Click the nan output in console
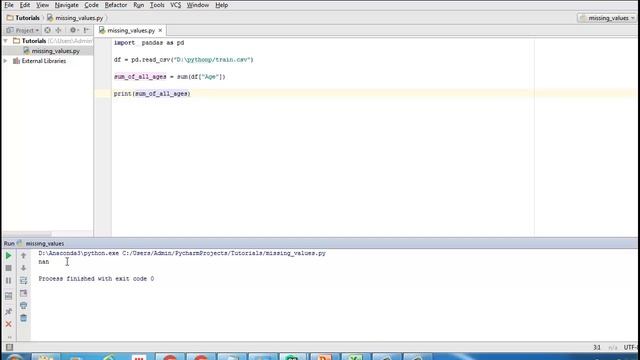 point(44,262)
